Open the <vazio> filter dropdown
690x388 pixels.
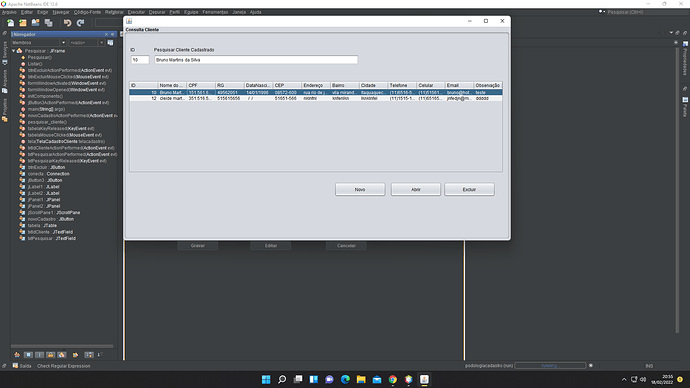[86, 43]
